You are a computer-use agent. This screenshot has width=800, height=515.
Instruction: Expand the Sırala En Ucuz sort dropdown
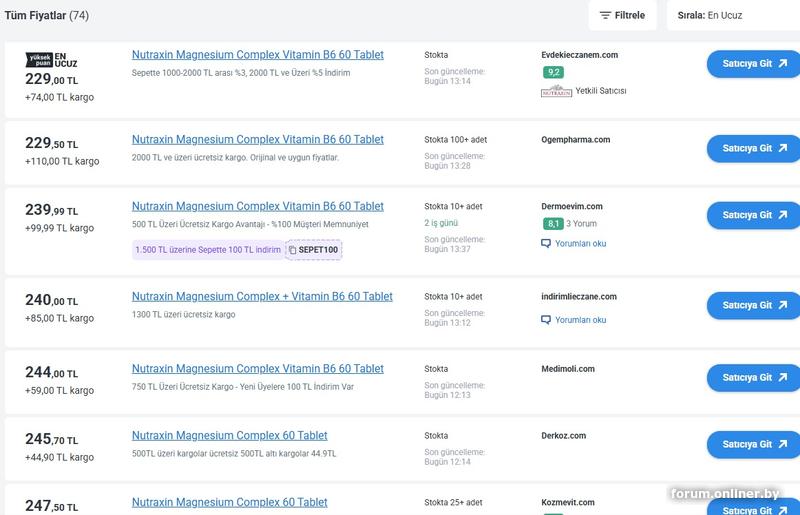tap(733, 16)
